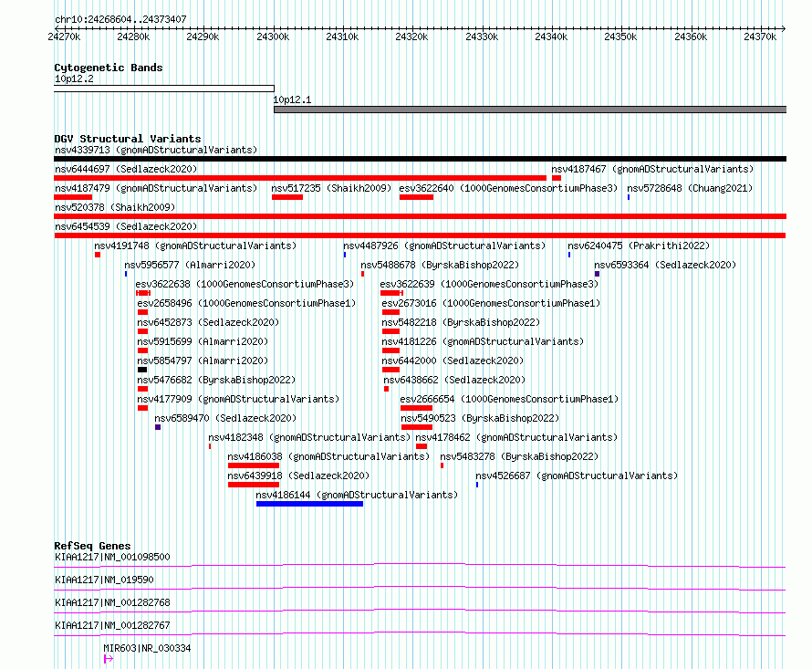Open nsv4177909 variant label
Viewport: 812px width, 669px height.
click(x=238, y=399)
